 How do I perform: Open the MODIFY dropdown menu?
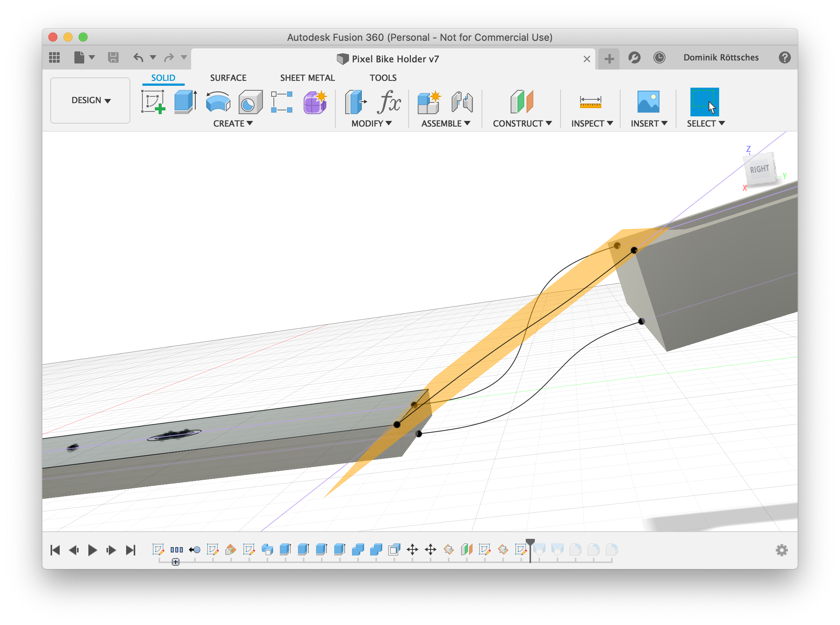click(x=371, y=123)
